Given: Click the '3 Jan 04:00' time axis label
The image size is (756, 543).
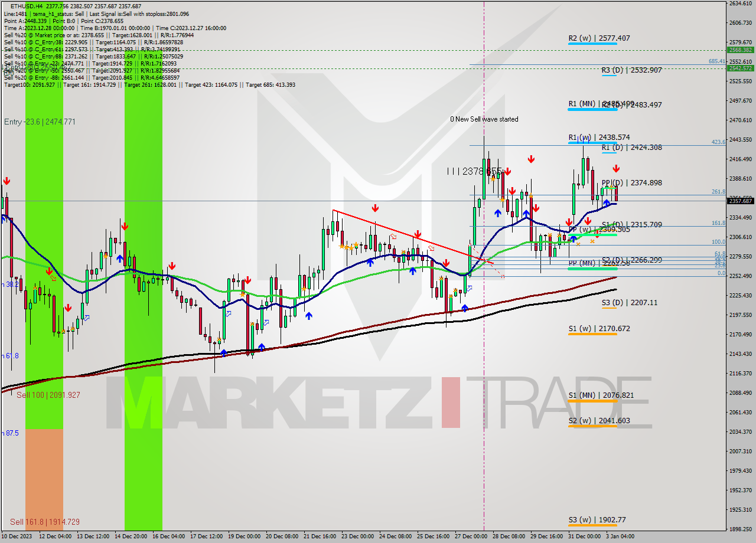Looking at the screenshot, I should coord(619,537).
